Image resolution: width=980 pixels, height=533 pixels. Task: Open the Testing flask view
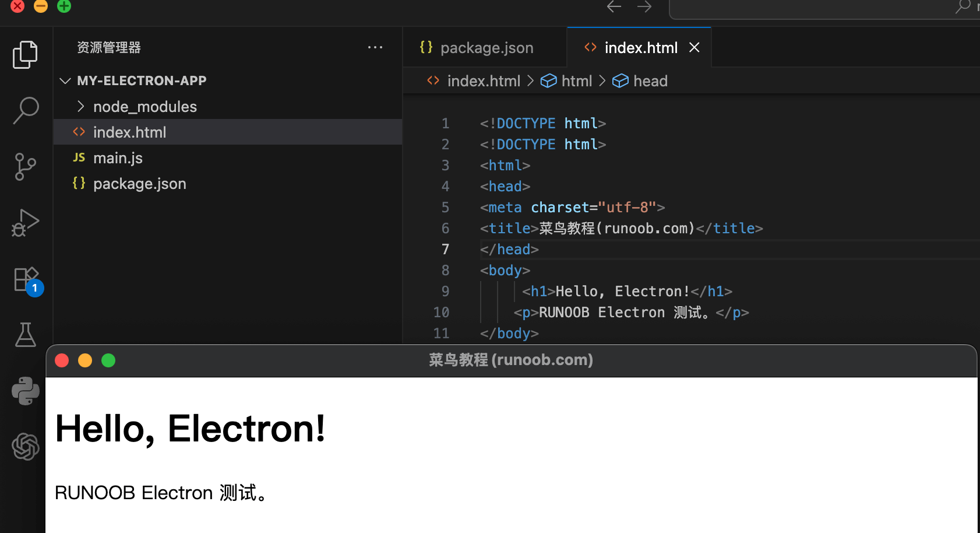[25, 335]
